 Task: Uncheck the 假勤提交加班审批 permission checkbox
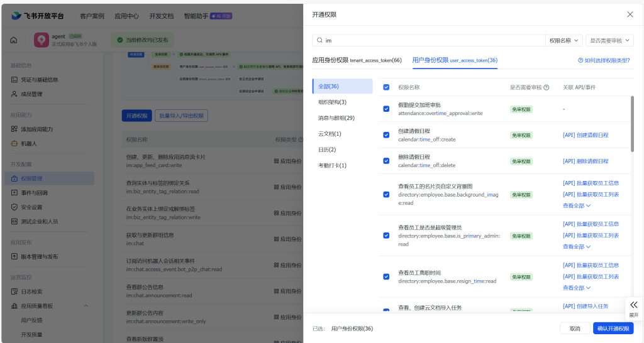click(x=386, y=109)
